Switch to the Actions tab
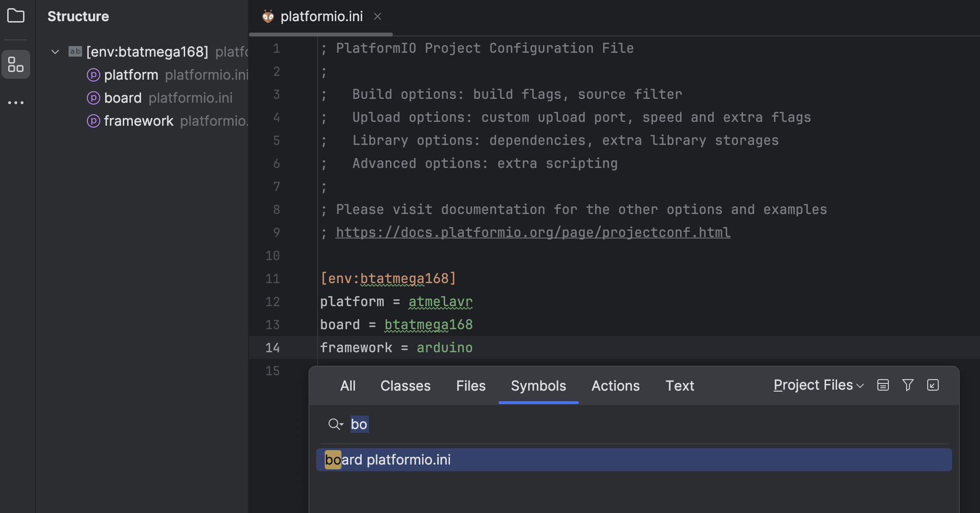Screen dimensions: 980x513 coord(615,386)
